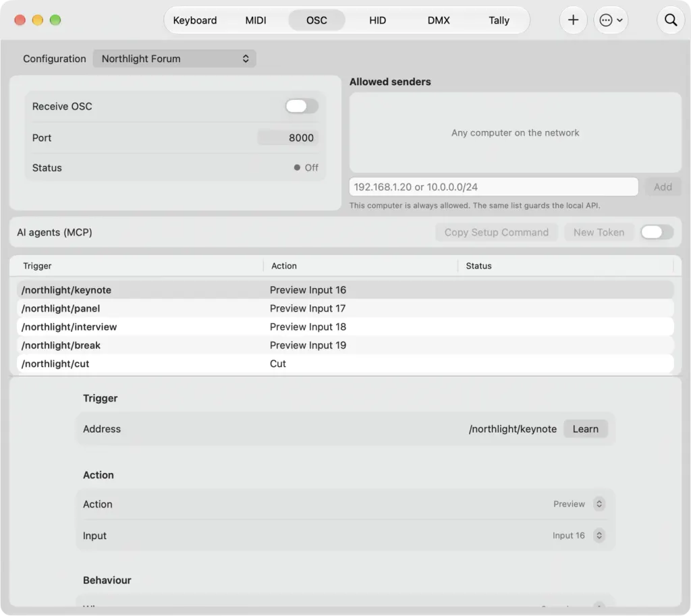691x616 pixels.
Task: Click the /northlight/keynote address value field
Action: [x=513, y=429]
